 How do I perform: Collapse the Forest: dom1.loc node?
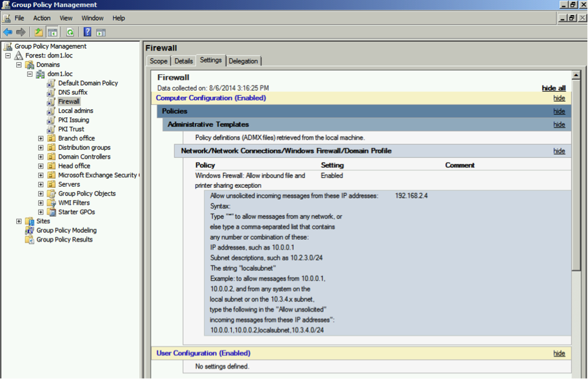9,56
